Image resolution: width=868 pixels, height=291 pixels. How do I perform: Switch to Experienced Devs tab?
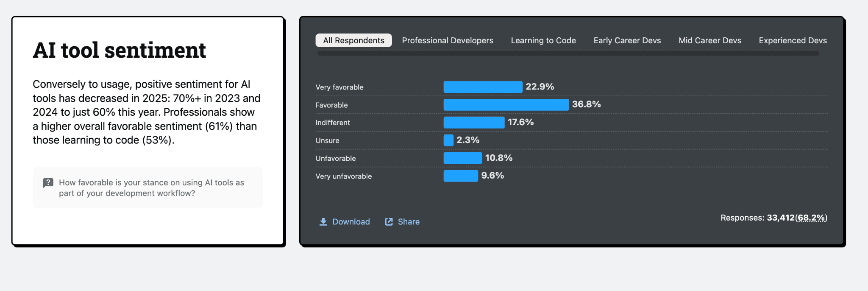click(793, 40)
